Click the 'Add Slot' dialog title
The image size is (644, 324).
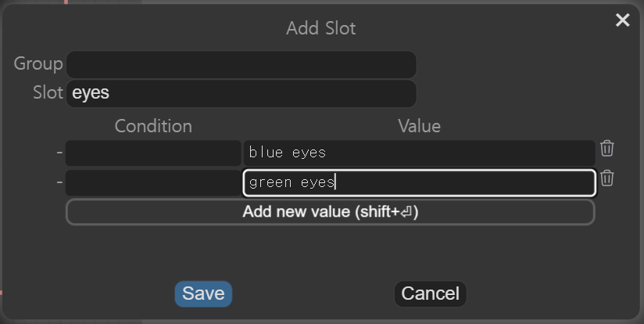click(x=321, y=29)
